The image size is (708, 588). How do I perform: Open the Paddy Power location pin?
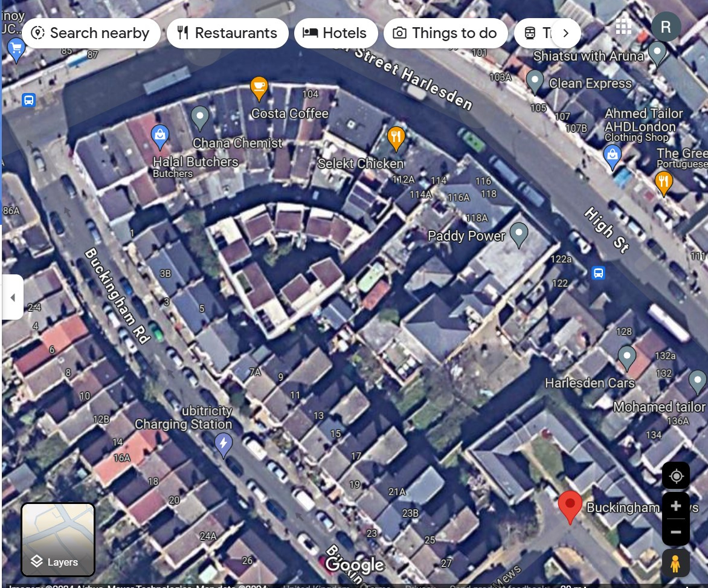tap(519, 234)
